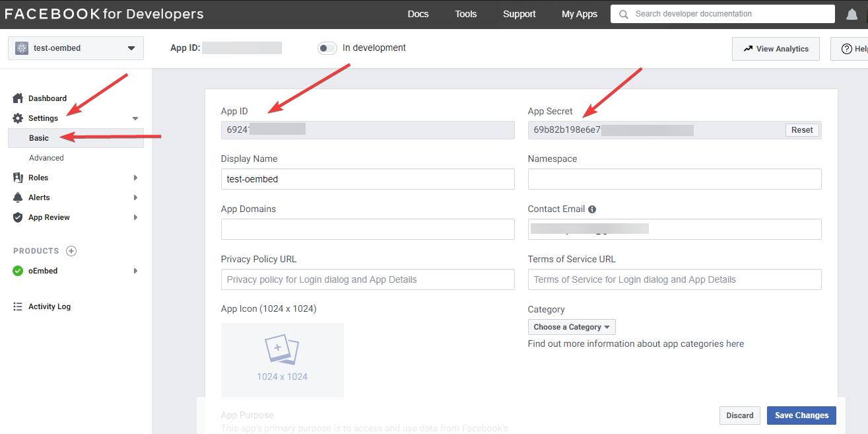Screen dimensions: 868x434
Task: Open My Apps in the top bar
Action: point(580,14)
